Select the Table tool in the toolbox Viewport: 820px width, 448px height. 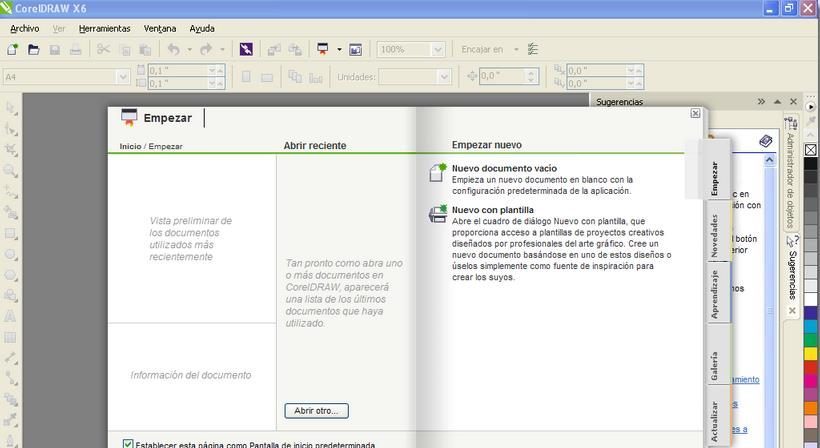point(11,337)
